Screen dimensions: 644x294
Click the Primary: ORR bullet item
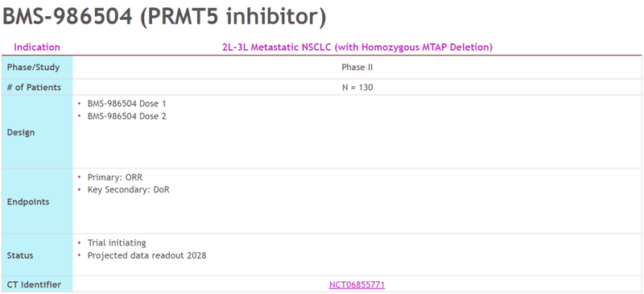[115, 177]
